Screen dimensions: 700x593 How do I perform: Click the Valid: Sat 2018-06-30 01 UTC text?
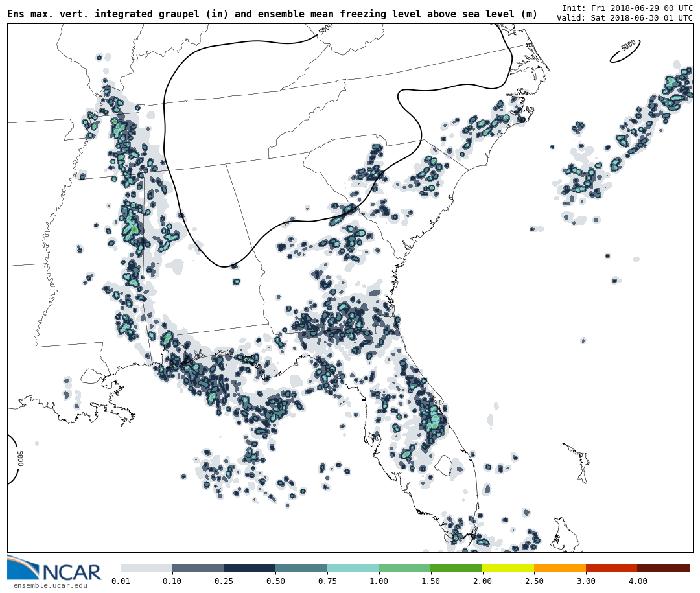coord(624,18)
